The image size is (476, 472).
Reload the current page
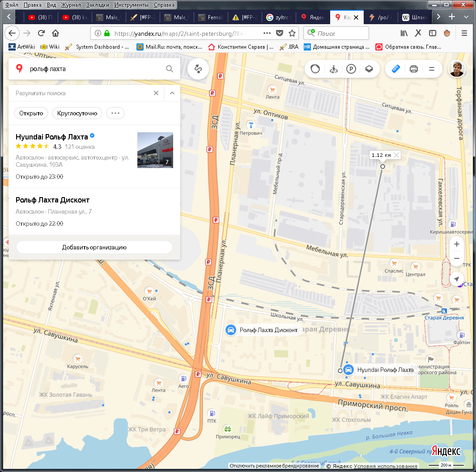41,33
